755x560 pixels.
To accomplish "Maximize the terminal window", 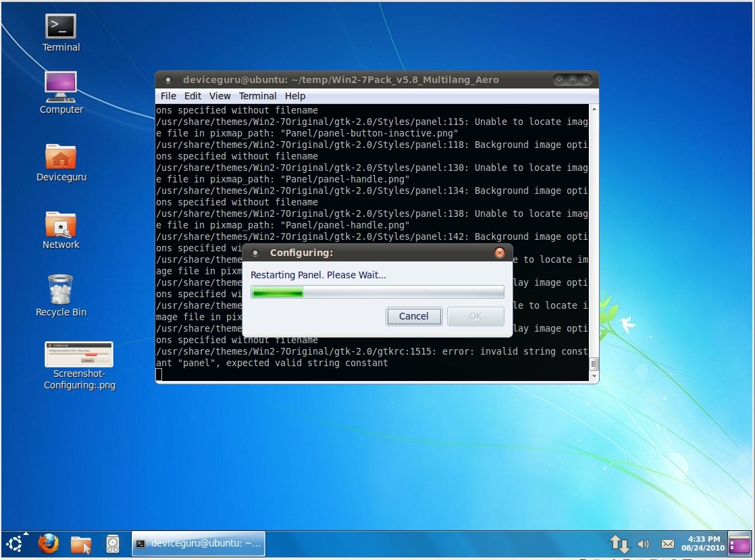I will [572, 80].
